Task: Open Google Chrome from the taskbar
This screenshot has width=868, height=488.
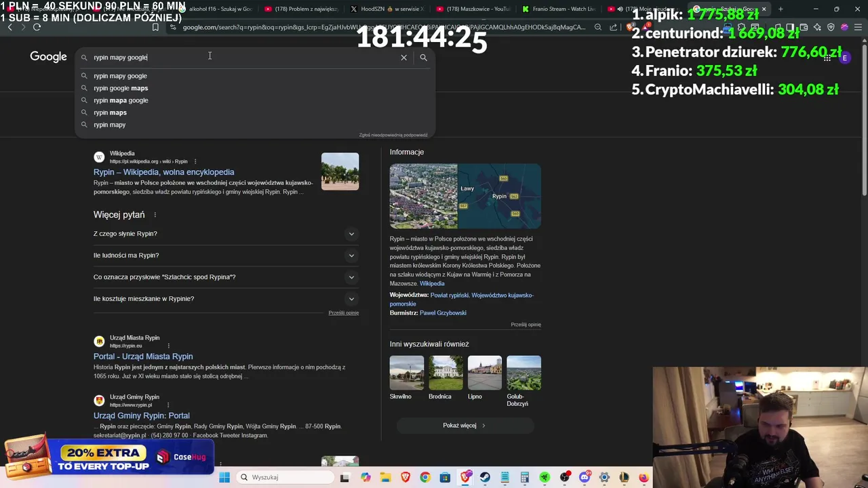Action: click(x=425, y=477)
